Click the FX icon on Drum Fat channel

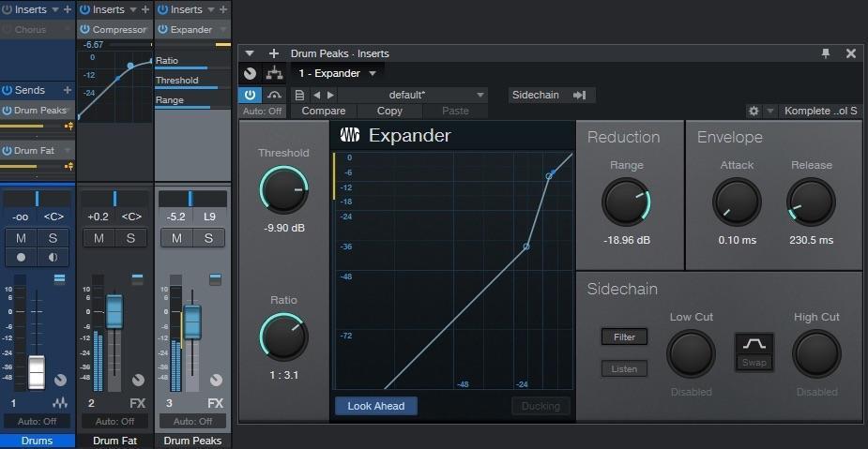pyautogui.click(x=137, y=403)
